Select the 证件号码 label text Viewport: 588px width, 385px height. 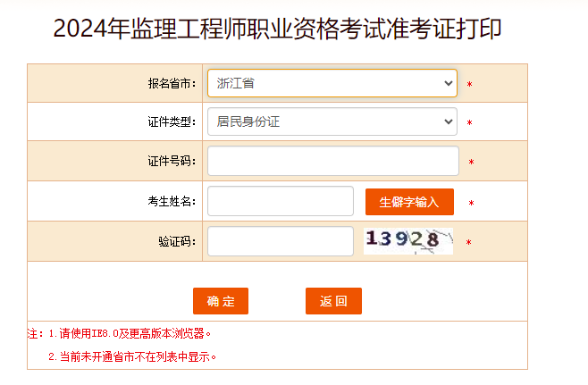[x=171, y=162]
